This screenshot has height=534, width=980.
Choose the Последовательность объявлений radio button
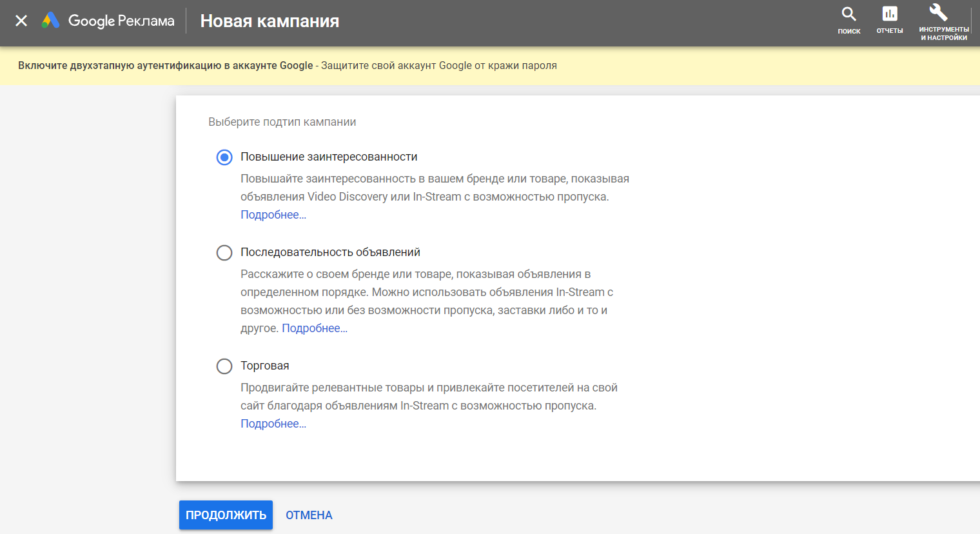point(224,253)
